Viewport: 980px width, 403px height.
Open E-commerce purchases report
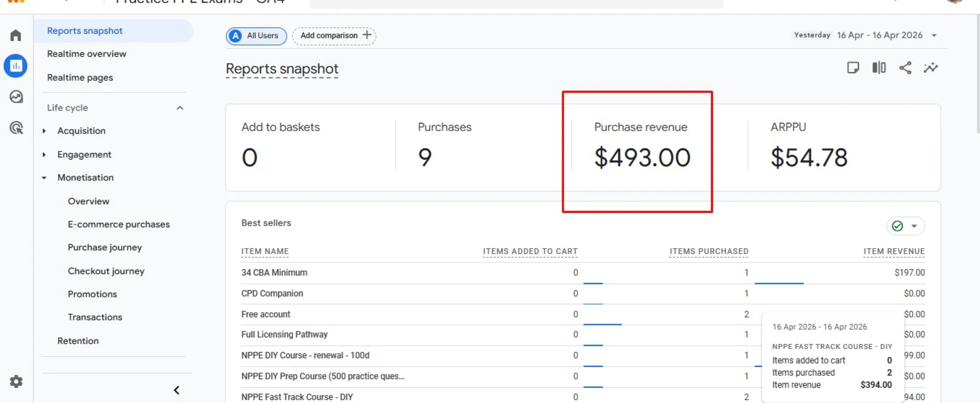(x=119, y=224)
